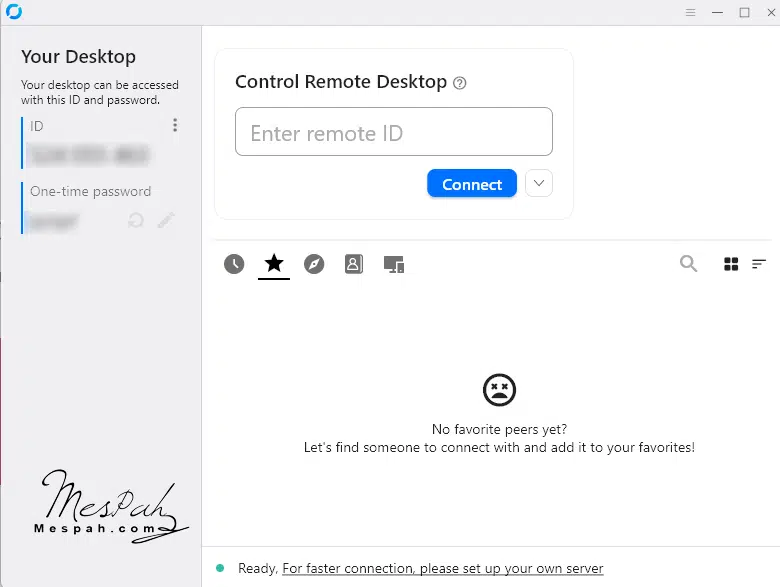
Task: Open the peer sort options
Action: point(759,264)
